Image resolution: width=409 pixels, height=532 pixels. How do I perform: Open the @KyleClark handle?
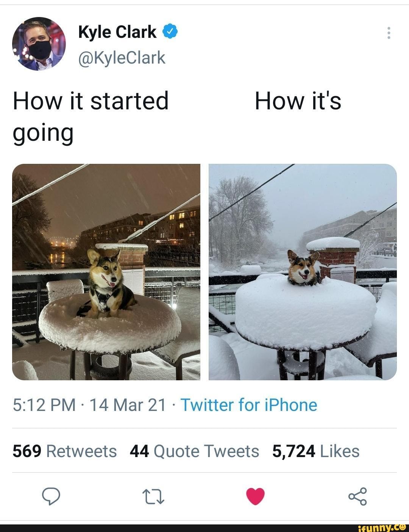122,58
